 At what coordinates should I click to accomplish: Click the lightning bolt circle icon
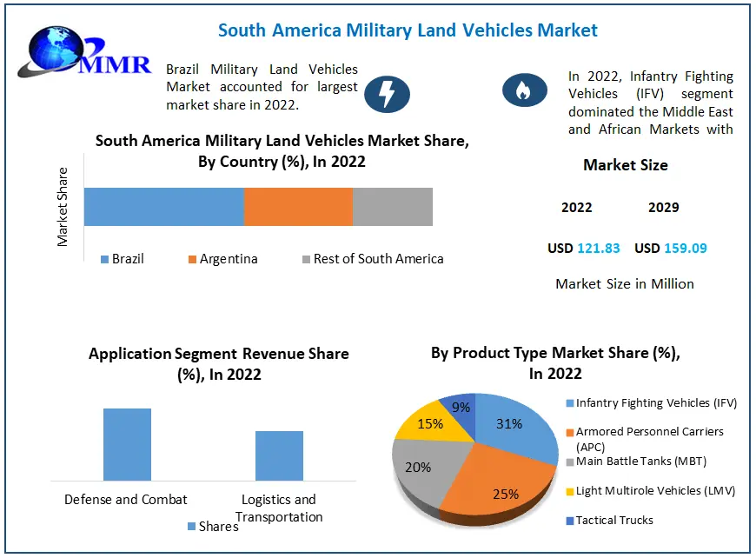point(387,93)
